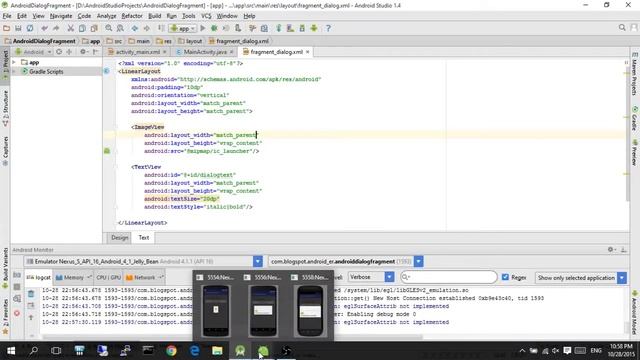Viewport: 640px width, 360px height.
Task: Click the Copy toolbar icon
Action: click(x=82, y=28)
